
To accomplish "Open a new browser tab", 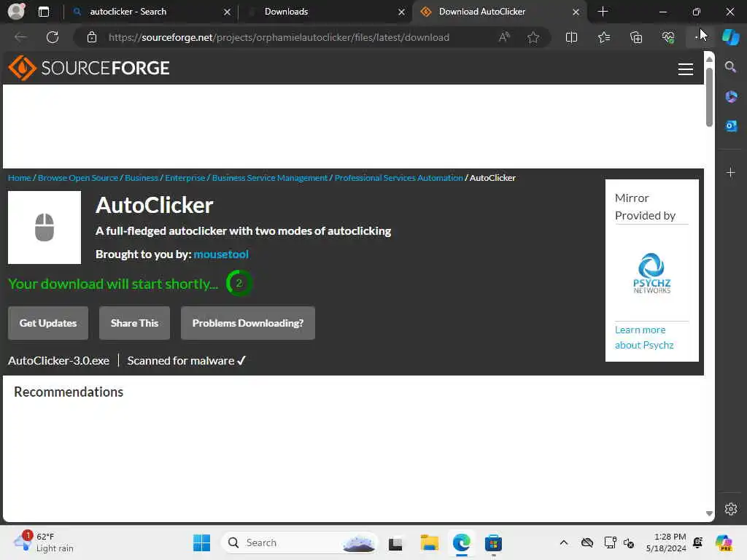I will [603, 12].
